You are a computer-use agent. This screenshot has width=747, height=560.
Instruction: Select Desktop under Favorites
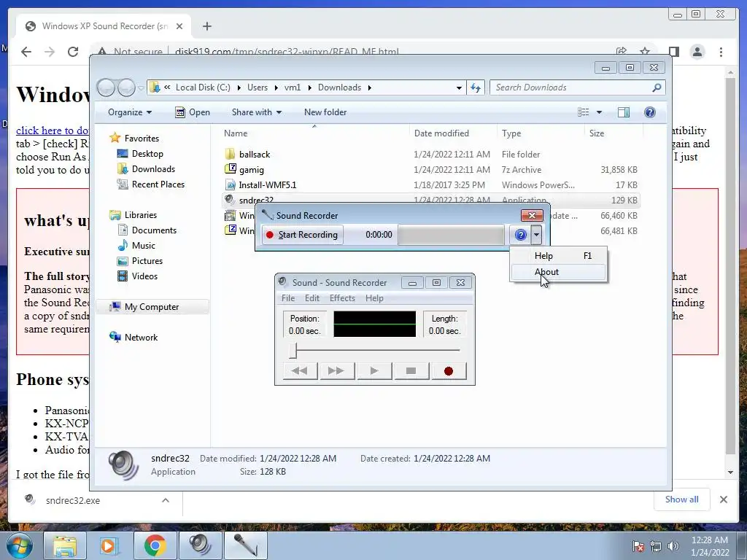(x=147, y=154)
